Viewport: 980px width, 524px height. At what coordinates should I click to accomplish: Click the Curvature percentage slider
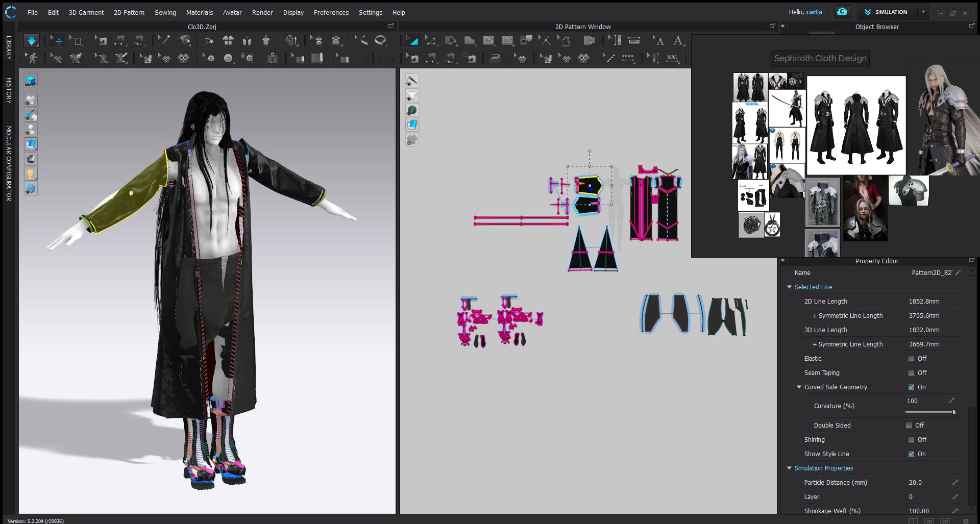click(x=929, y=412)
